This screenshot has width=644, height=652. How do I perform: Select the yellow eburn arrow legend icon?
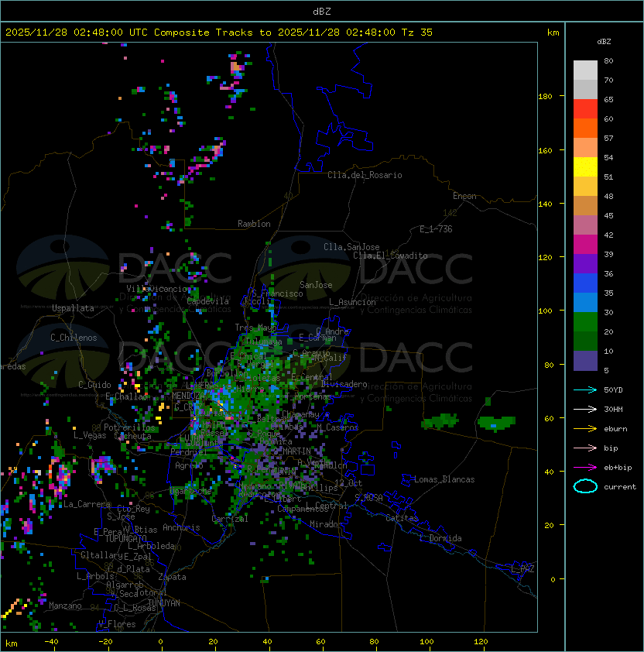pyautogui.click(x=585, y=429)
